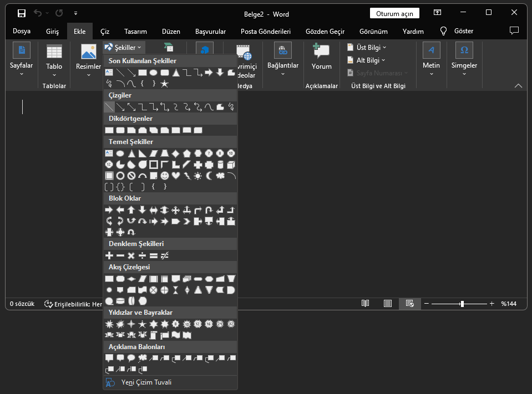Open the Yardım tab

click(x=413, y=31)
